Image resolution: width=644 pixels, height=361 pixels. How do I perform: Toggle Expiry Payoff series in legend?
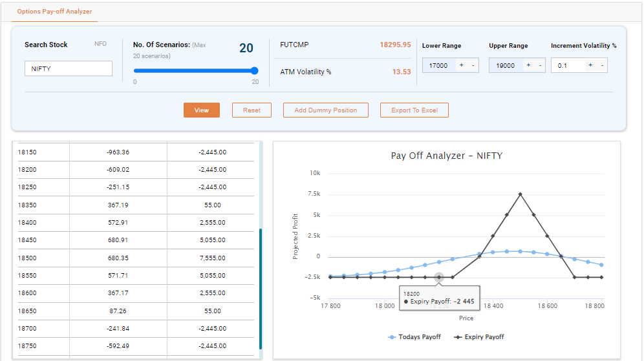pyautogui.click(x=479, y=337)
